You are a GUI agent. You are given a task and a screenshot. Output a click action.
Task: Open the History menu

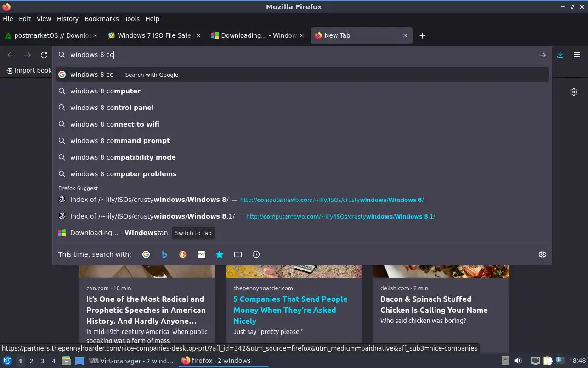[68, 19]
